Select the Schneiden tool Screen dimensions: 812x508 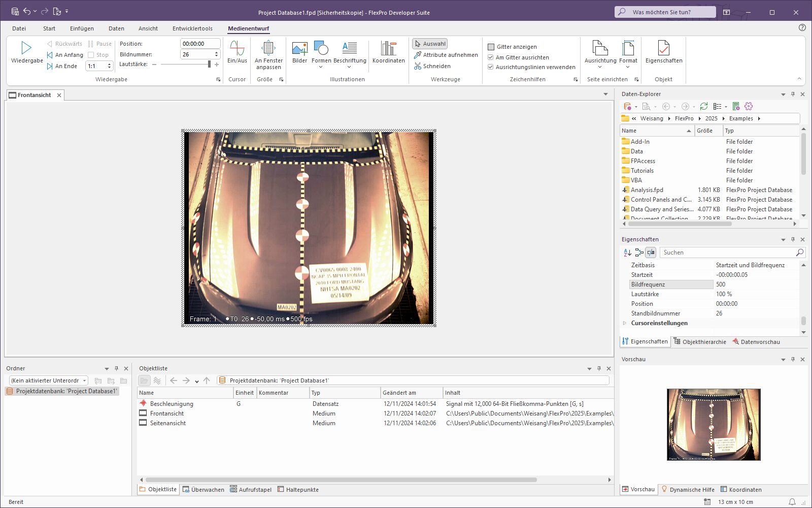[x=432, y=66]
